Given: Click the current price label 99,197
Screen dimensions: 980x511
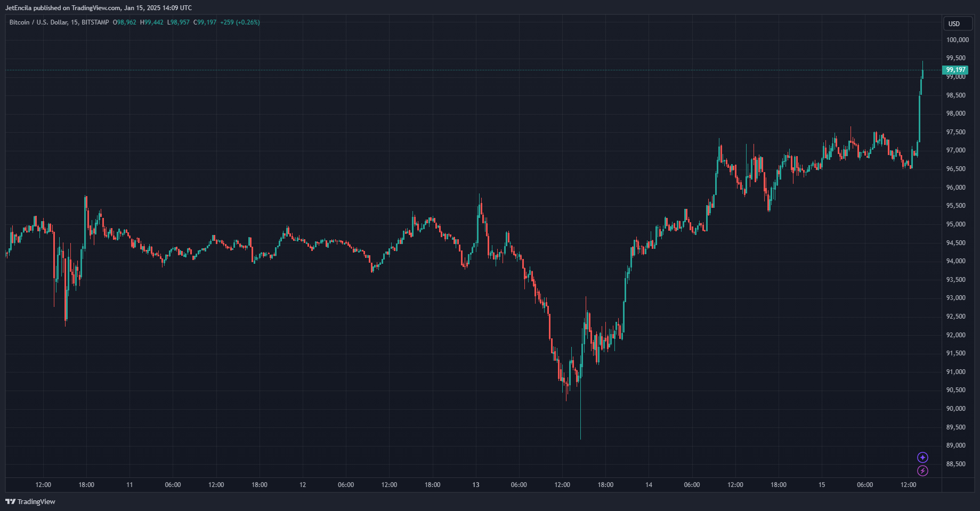Looking at the screenshot, I should tap(955, 70).
